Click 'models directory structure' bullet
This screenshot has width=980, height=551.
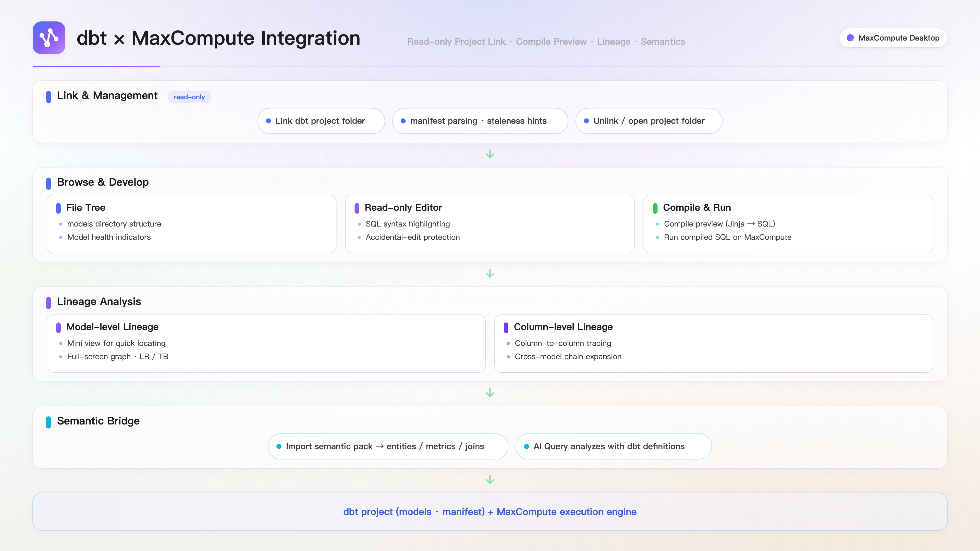pyautogui.click(x=114, y=224)
